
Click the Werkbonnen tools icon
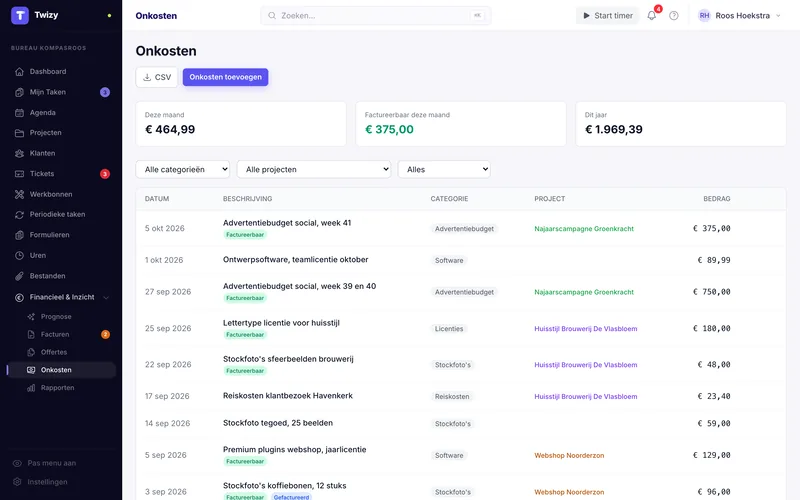coord(19,194)
